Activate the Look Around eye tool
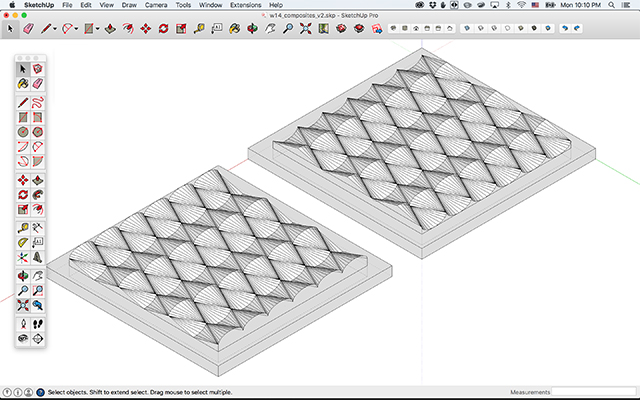The height and width of the screenshot is (400, 640). pos(23,338)
